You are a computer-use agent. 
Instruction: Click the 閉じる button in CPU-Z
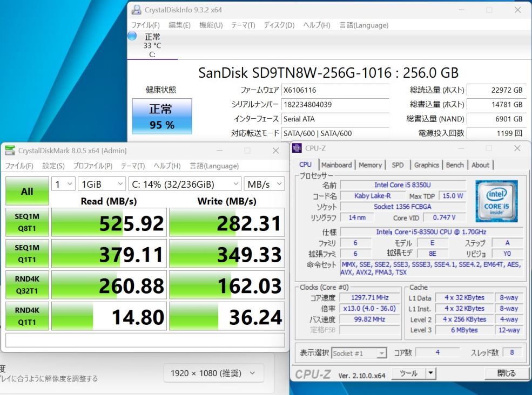click(x=506, y=373)
